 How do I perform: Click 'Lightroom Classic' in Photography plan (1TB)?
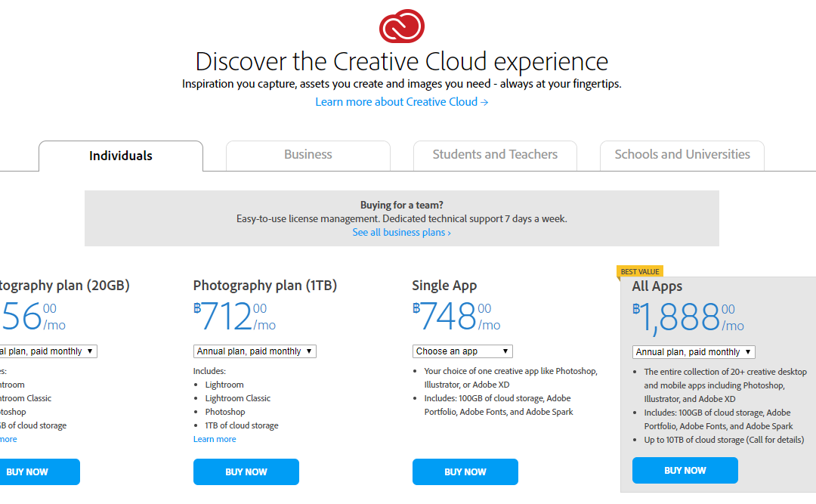pos(238,398)
